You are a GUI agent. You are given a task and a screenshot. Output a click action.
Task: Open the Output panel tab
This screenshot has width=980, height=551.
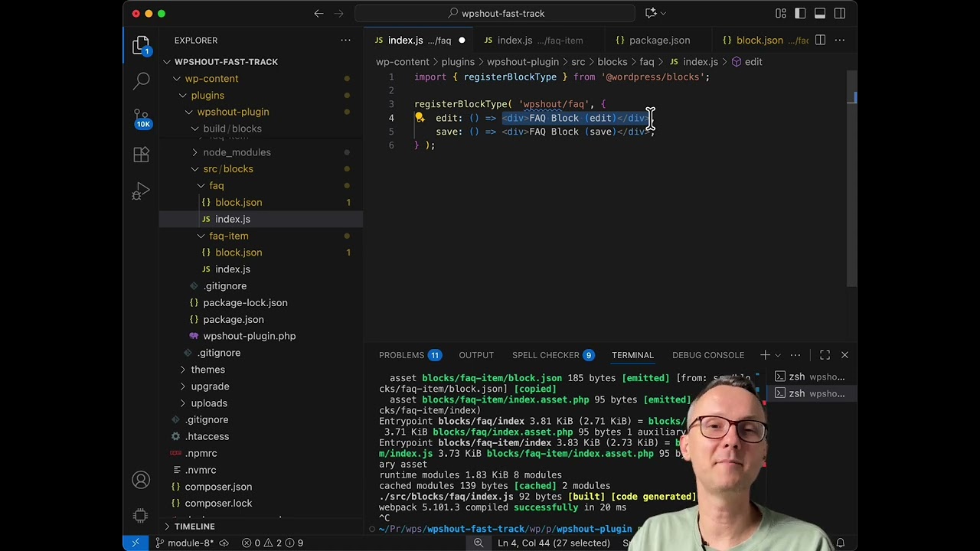coord(476,355)
